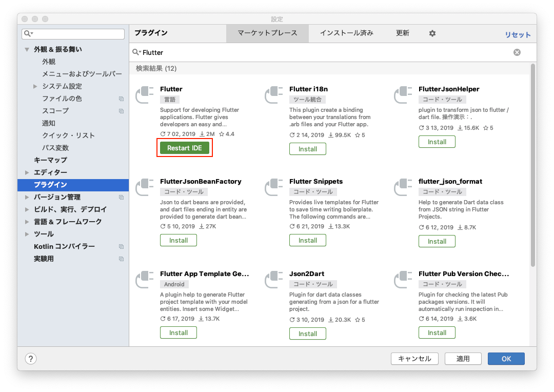554x392 pixels.
Task: Click the copy icon next to ファイルの色
Action: click(x=121, y=99)
